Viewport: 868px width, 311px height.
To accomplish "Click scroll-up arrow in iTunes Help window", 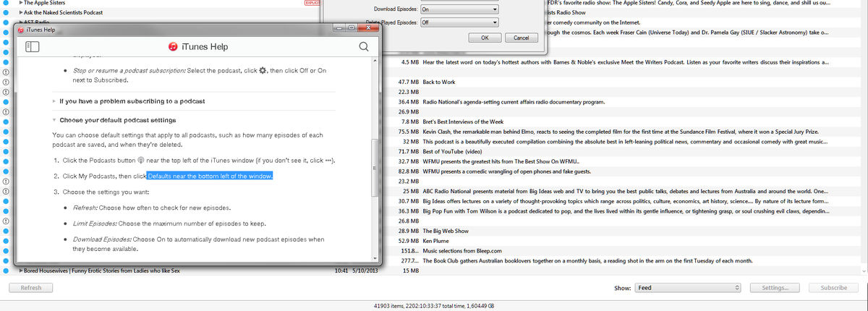I will coord(374,61).
